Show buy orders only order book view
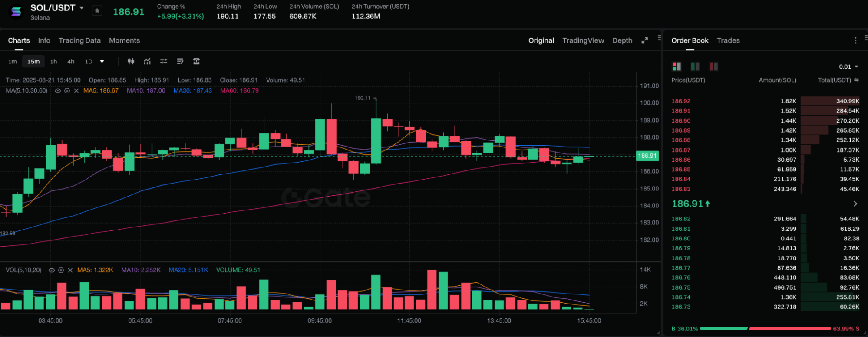Screen dimensions: 868x337 pyautogui.click(x=695, y=67)
